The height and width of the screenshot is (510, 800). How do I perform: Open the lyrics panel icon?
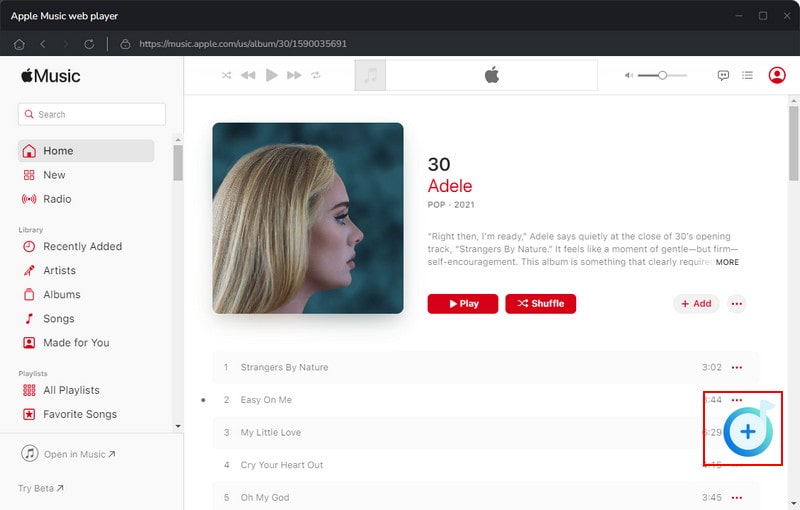[x=723, y=75]
